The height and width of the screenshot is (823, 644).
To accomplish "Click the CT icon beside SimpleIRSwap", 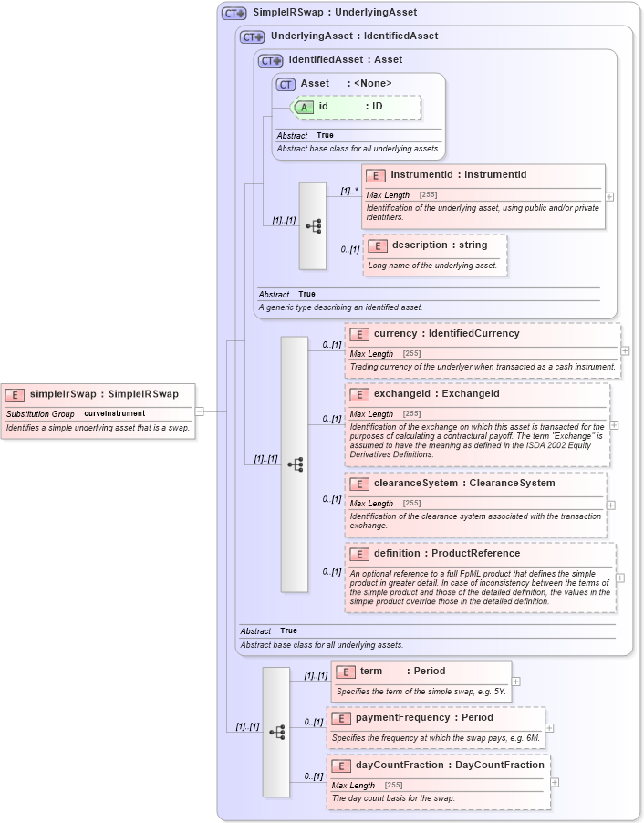I will coord(234,13).
